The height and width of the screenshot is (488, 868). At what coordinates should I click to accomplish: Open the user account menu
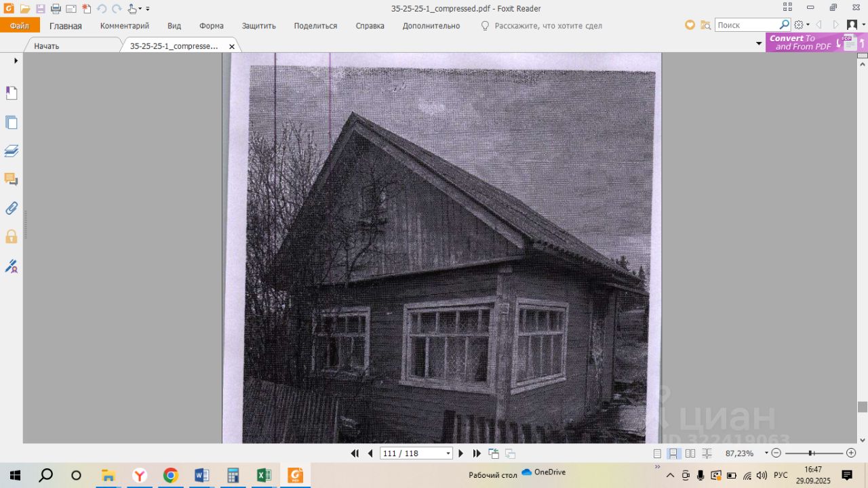point(855,25)
